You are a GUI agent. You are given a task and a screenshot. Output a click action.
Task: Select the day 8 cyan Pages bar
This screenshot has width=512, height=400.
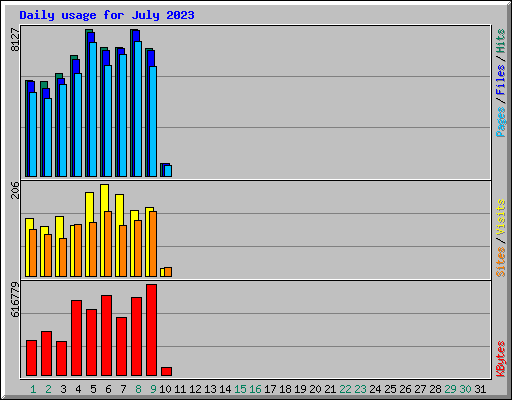[138, 109]
